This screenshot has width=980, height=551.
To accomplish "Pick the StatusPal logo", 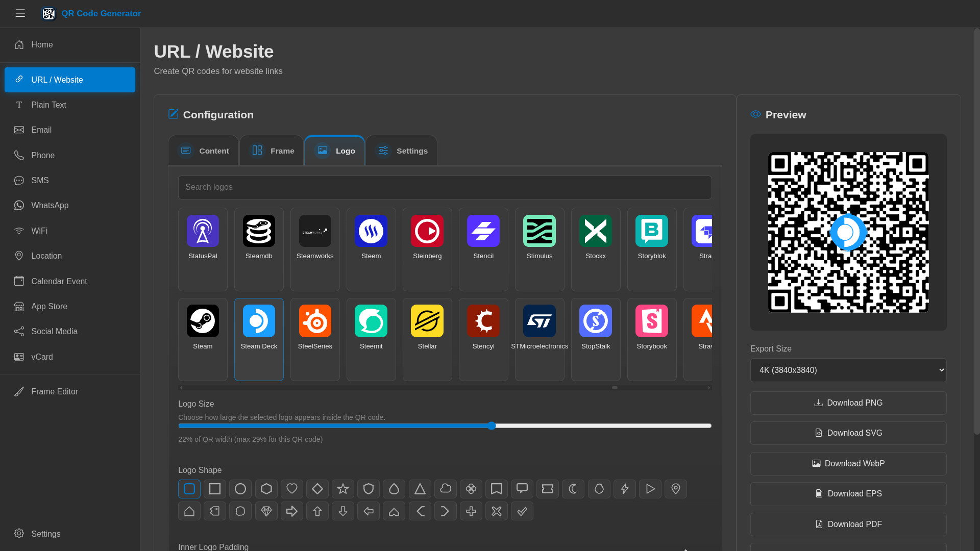I will point(203,249).
